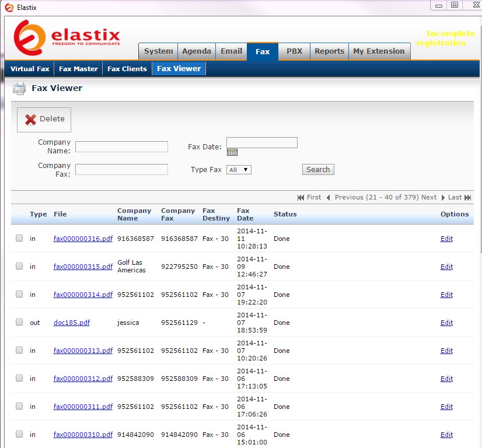Click the Elastix logo
Image resolution: width=482 pixels, height=448 pixels.
67,37
